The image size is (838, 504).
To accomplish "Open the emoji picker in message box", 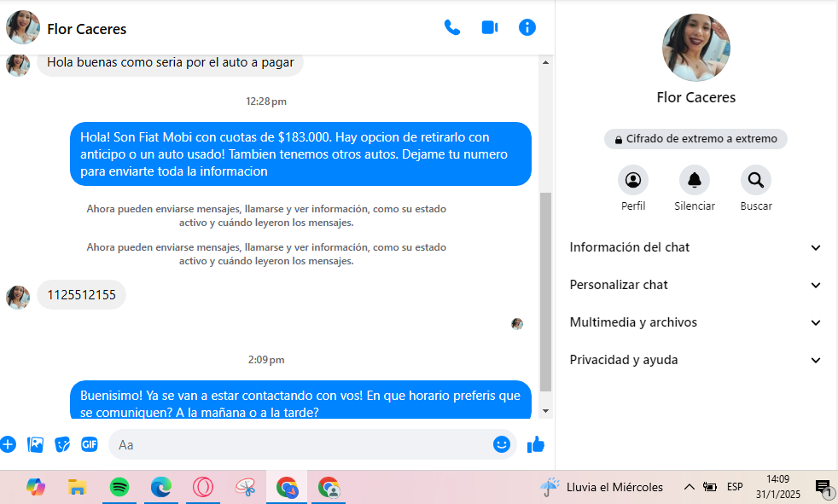I will pyautogui.click(x=501, y=444).
